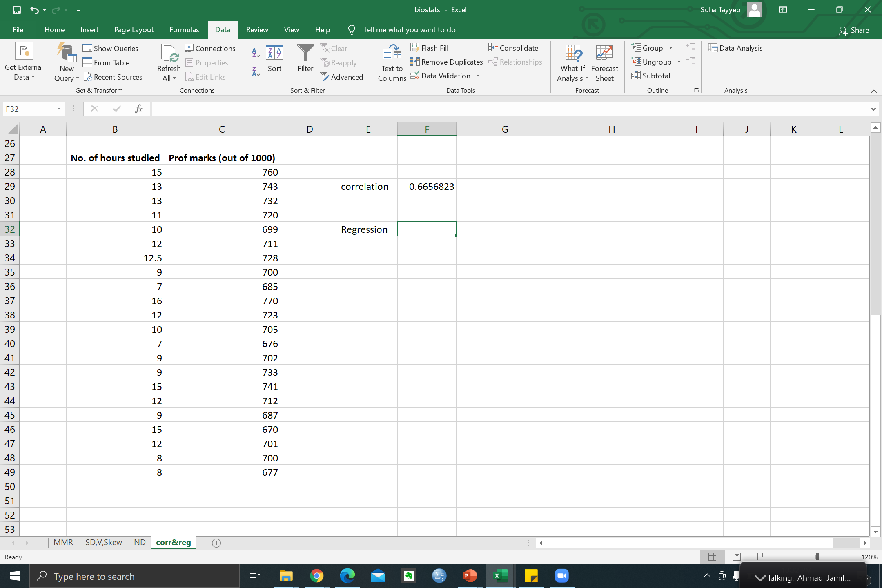Switch to Page Layout view in status bar

(x=737, y=557)
